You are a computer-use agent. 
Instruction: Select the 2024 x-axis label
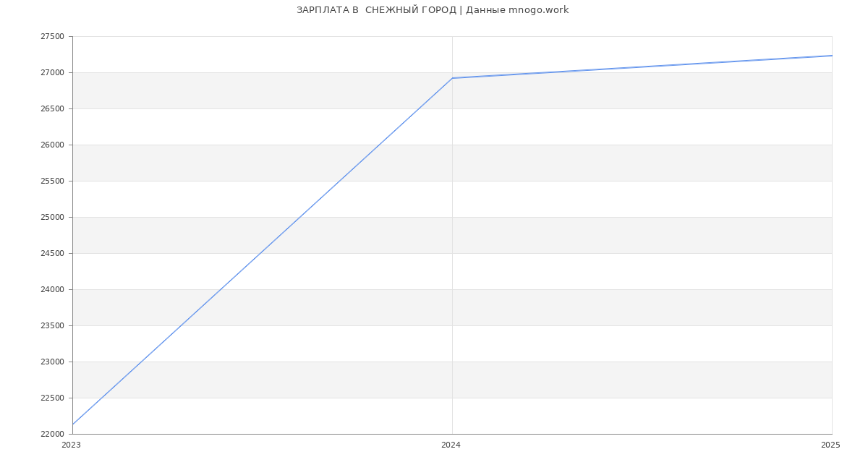coord(451,445)
